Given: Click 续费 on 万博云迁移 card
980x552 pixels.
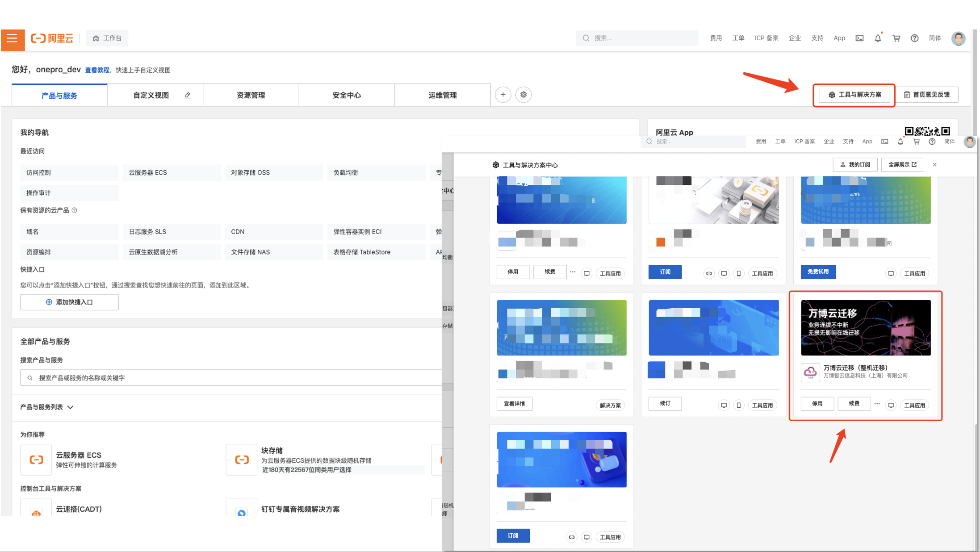Looking at the screenshot, I should point(854,404).
